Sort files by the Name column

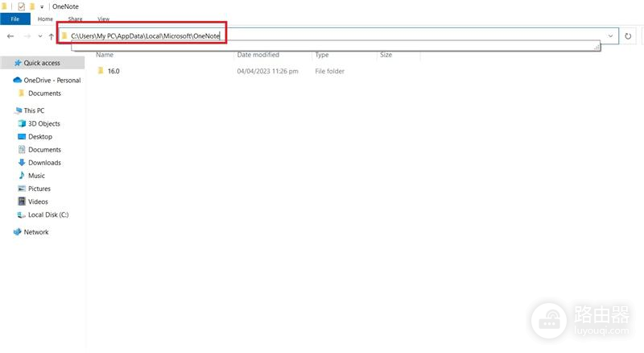point(105,55)
